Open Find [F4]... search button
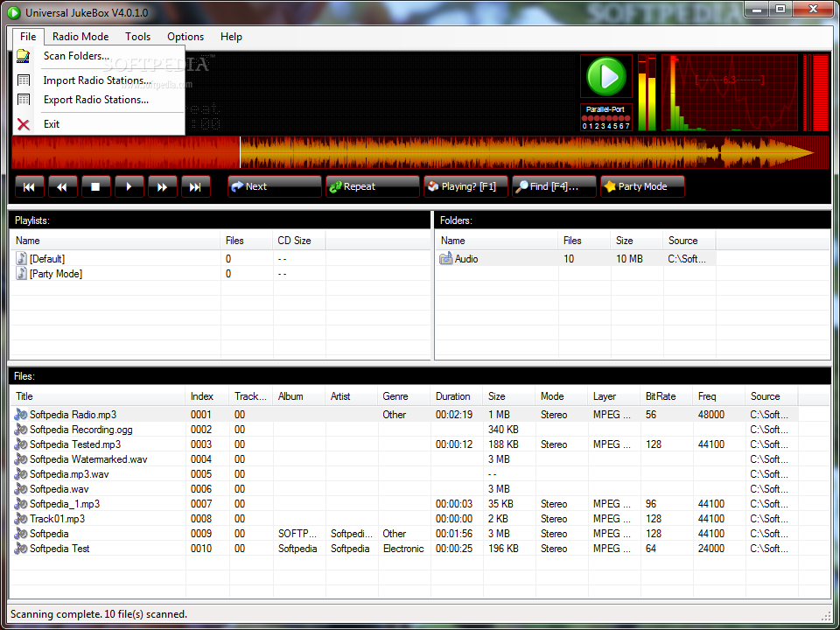840x630 pixels. pos(554,187)
